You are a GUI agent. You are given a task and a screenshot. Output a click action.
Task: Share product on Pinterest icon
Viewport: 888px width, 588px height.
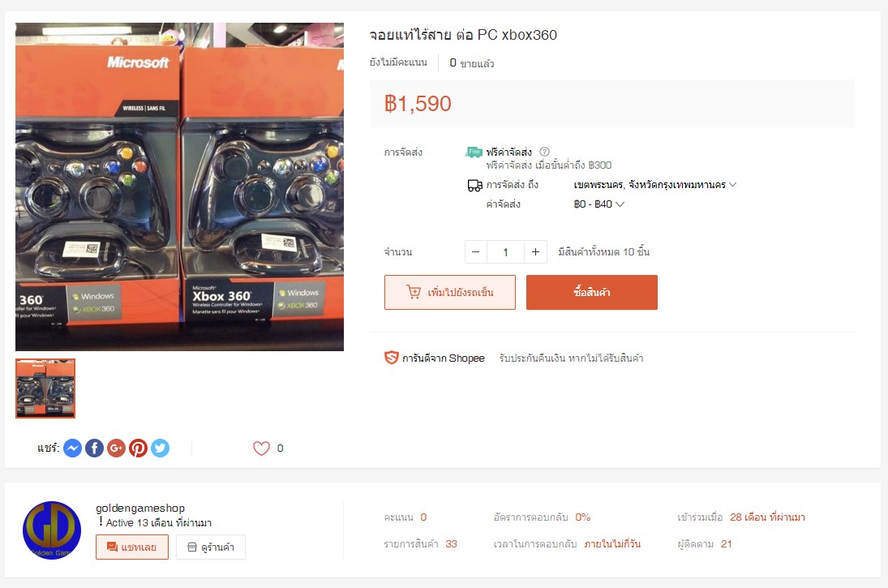[138, 448]
